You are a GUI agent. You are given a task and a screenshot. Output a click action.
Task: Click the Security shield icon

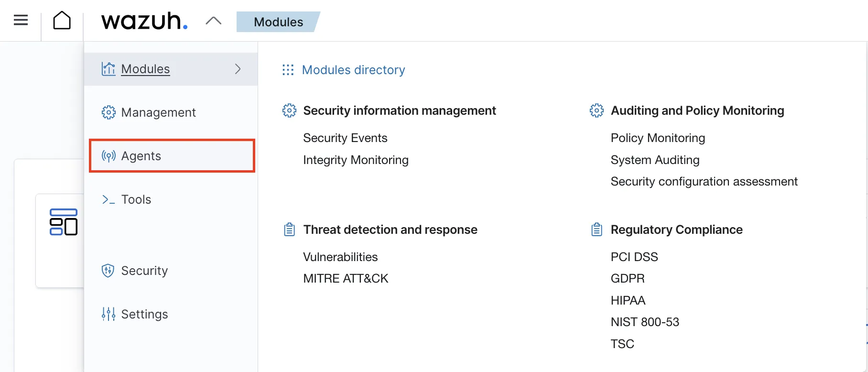point(108,271)
